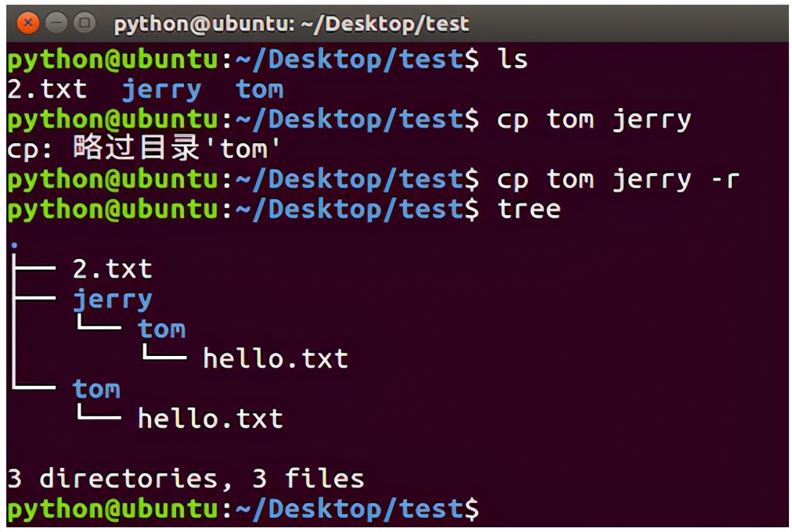This screenshot has width=792, height=532.
Task: Select the top-level 'tom' folder in tree
Action: pyautogui.click(x=96, y=389)
